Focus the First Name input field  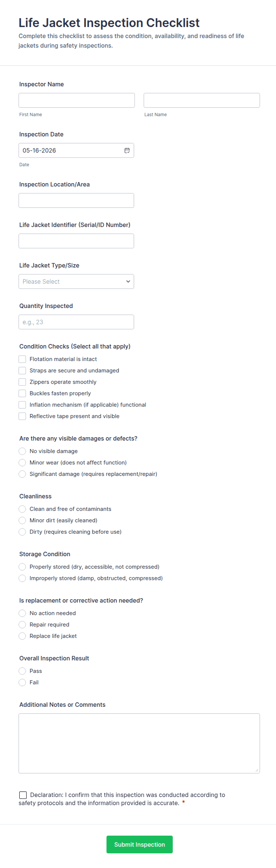pyautogui.click(x=76, y=100)
